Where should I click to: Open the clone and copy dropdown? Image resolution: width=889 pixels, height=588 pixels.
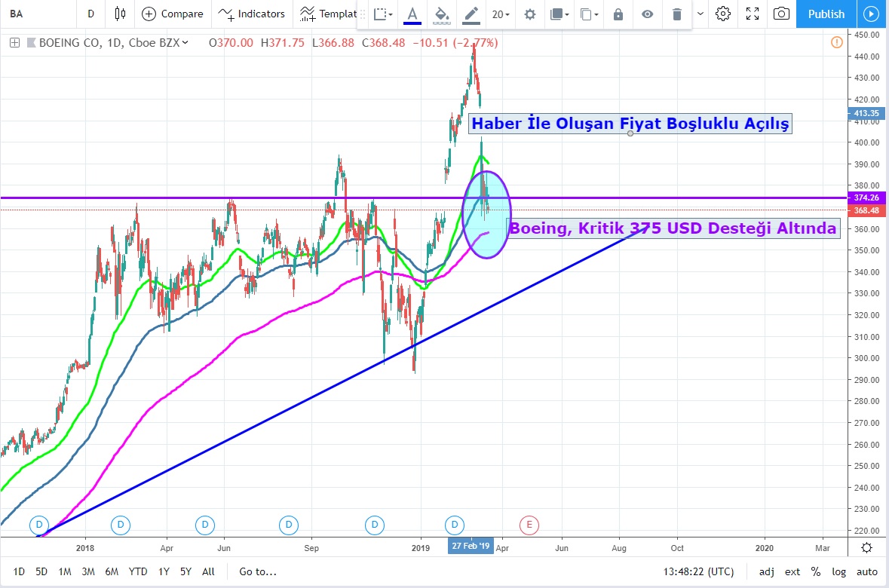[x=589, y=14]
